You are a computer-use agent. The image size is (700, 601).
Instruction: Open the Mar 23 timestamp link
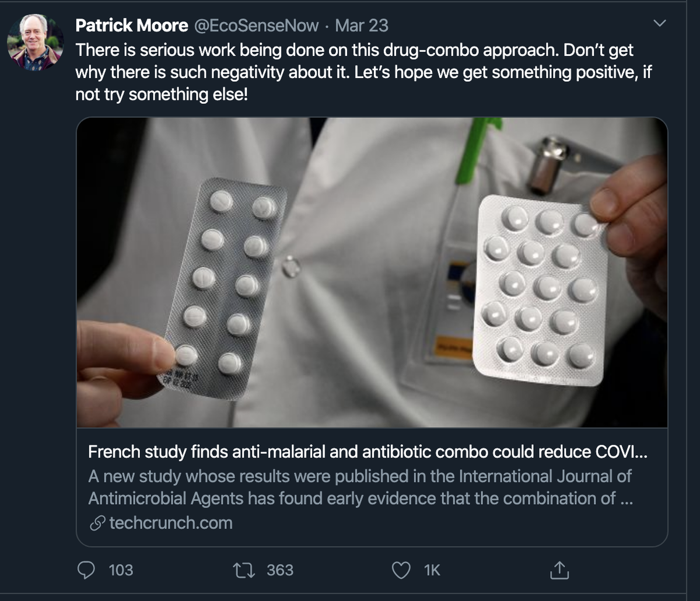pos(362,26)
